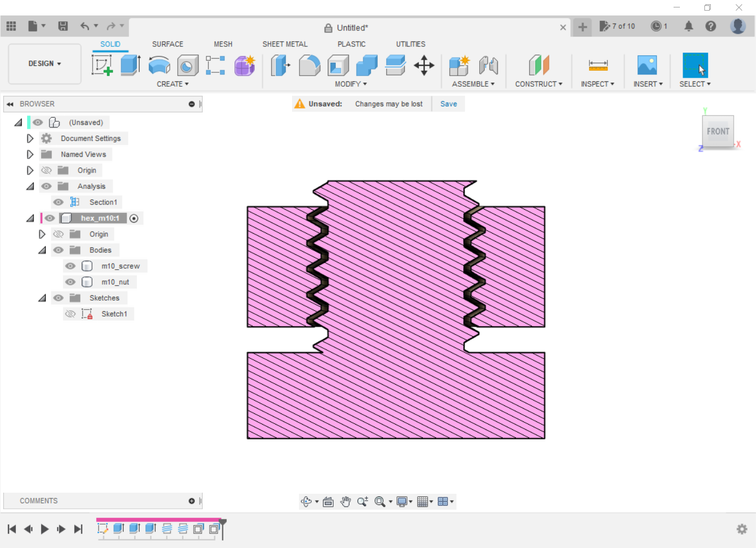This screenshot has height=548, width=756.
Task: Show Sketch1 using its eye icon
Action: tap(70, 314)
